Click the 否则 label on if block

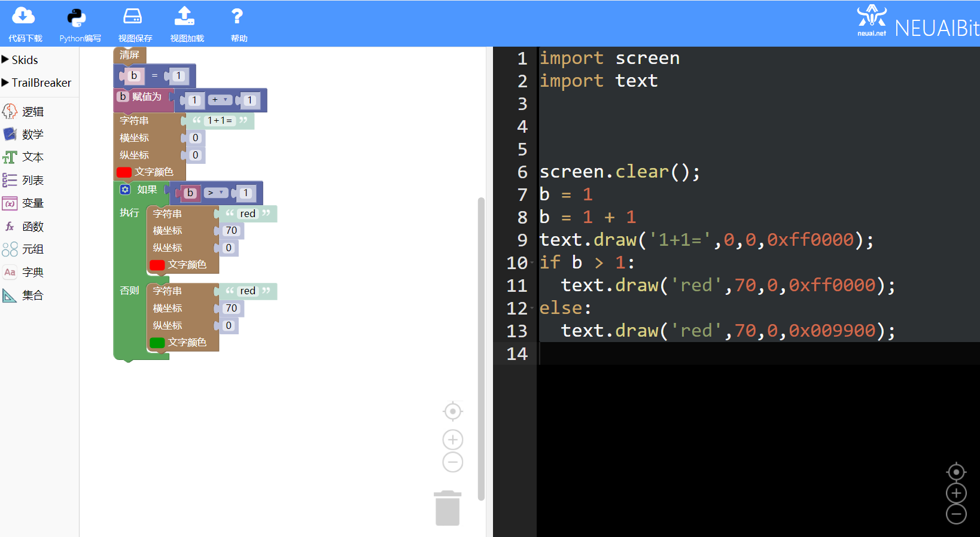click(129, 291)
